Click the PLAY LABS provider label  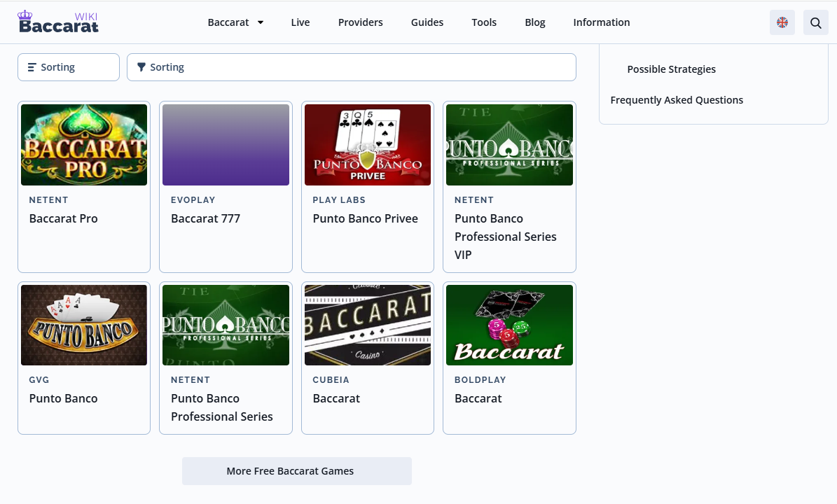tap(339, 200)
